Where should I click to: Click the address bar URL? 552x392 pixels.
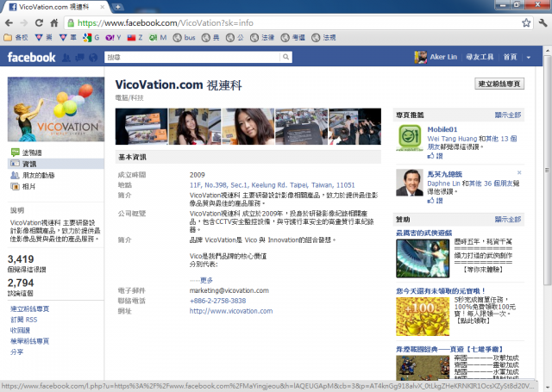[x=166, y=23]
